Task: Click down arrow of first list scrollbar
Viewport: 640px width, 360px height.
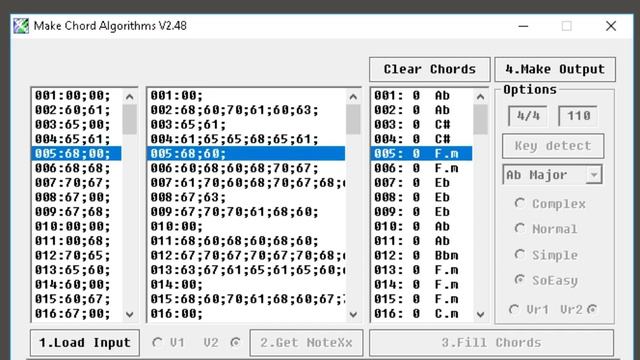Action: click(130, 315)
